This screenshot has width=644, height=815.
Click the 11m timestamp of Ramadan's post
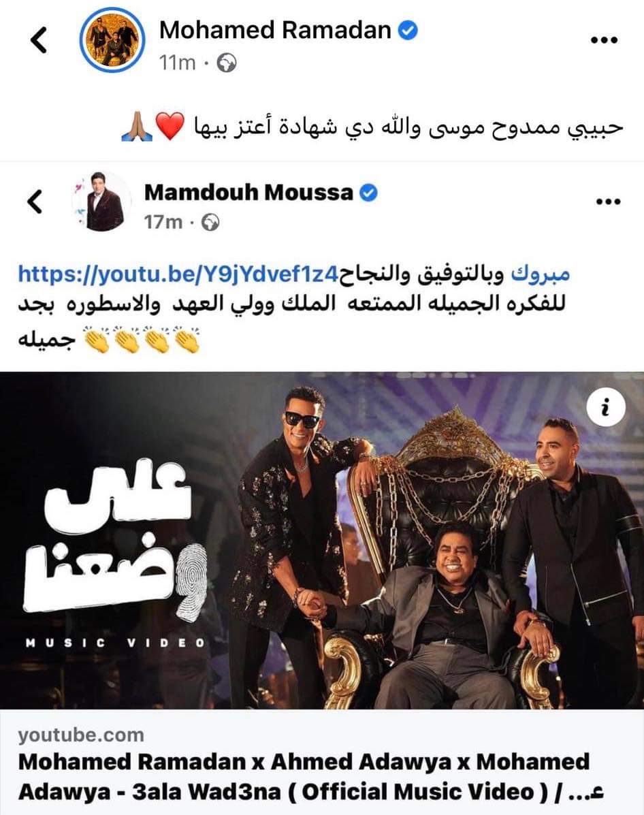pyautogui.click(x=177, y=63)
